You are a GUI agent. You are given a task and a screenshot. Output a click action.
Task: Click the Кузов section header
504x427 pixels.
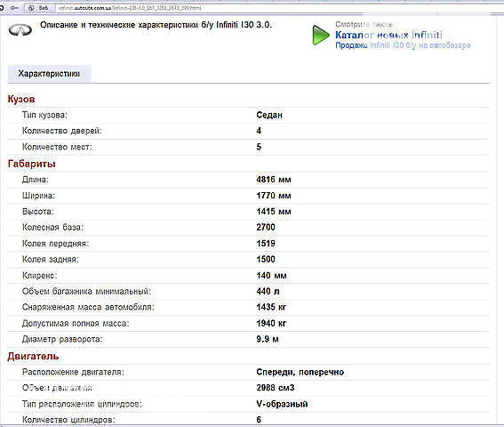pos(21,99)
